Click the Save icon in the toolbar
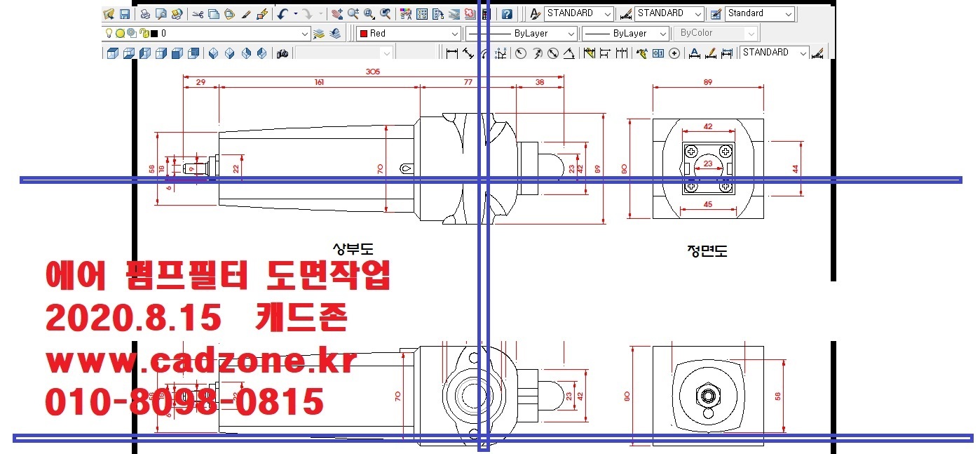 click(124, 14)
